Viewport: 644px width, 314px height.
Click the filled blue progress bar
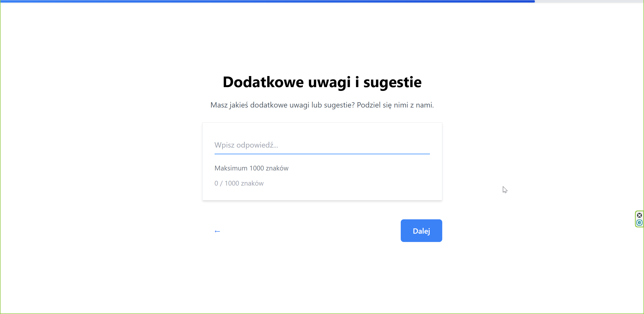click(x=267, y=1)
